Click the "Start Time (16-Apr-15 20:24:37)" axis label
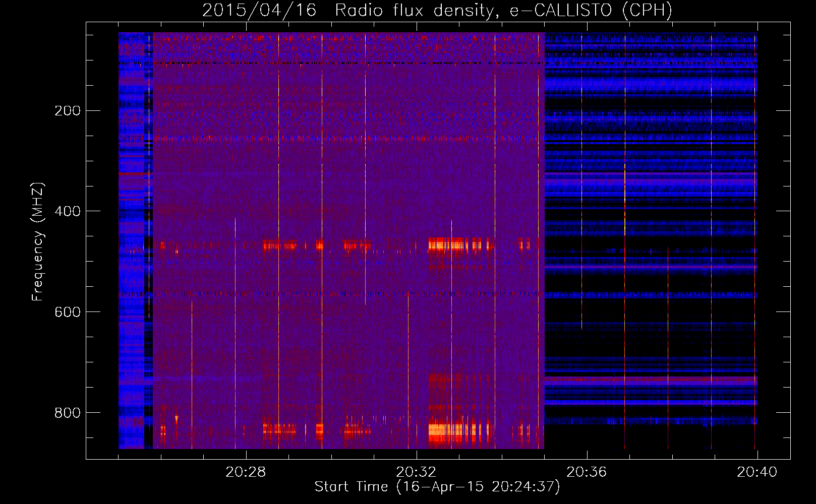Image resolution: width=816 pixels, height=504 pixels. [437, 487]
